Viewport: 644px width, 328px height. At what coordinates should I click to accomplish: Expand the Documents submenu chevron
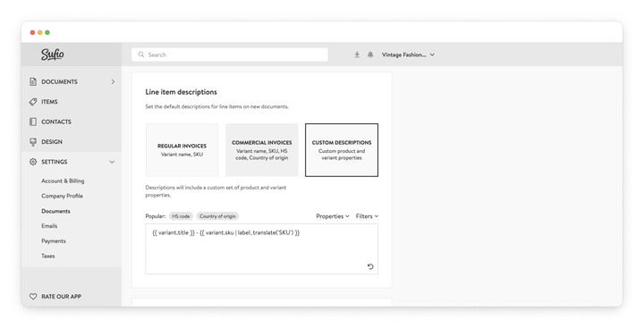coord(113,81)
